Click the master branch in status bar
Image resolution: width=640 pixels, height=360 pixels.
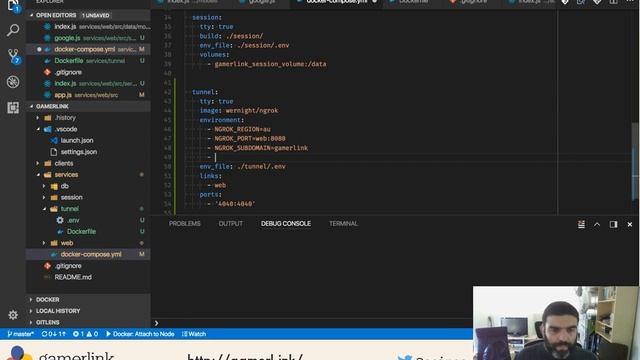click(x=20, y=334)
